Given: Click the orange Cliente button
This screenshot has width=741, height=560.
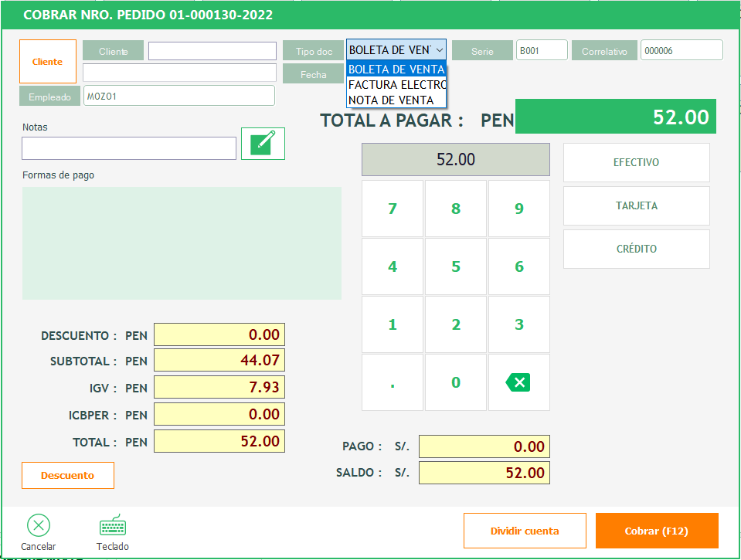Looking at the screenshot, I should 48,62.
